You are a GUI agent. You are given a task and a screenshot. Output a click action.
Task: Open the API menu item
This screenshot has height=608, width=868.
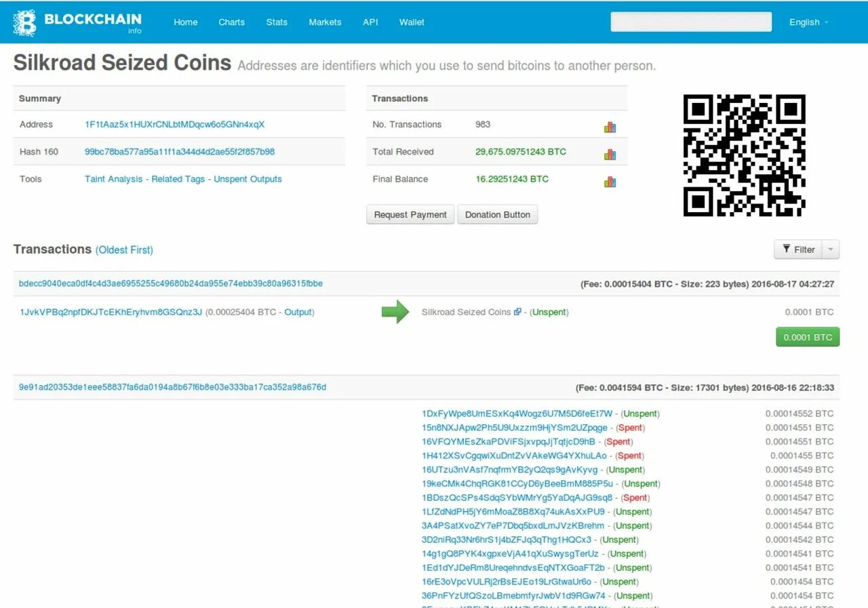coord(370,22)
